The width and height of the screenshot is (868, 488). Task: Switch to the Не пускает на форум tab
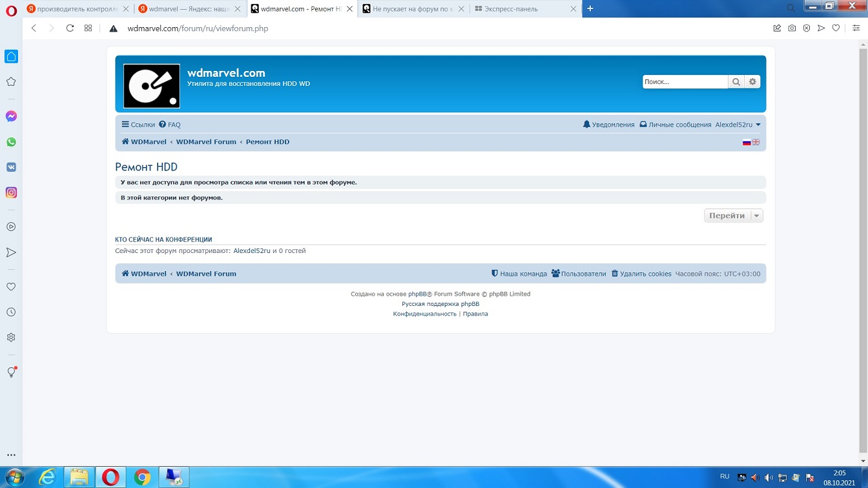[x=414, y=9]
